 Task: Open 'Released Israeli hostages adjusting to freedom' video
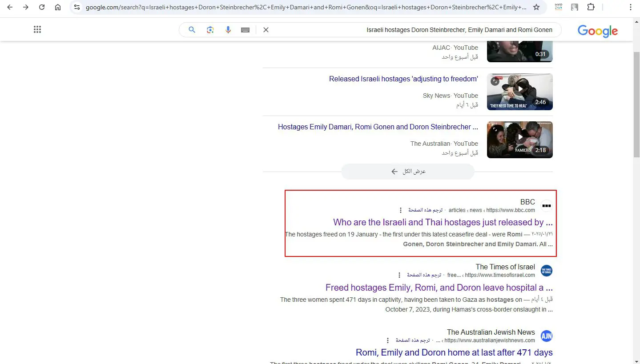[403, 79]
